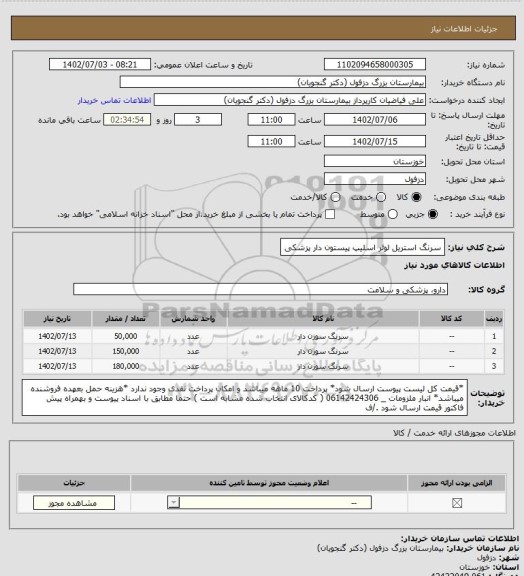Screen dimensions: 524x576
Task: Click the request creator field
Action: [290, 100]
